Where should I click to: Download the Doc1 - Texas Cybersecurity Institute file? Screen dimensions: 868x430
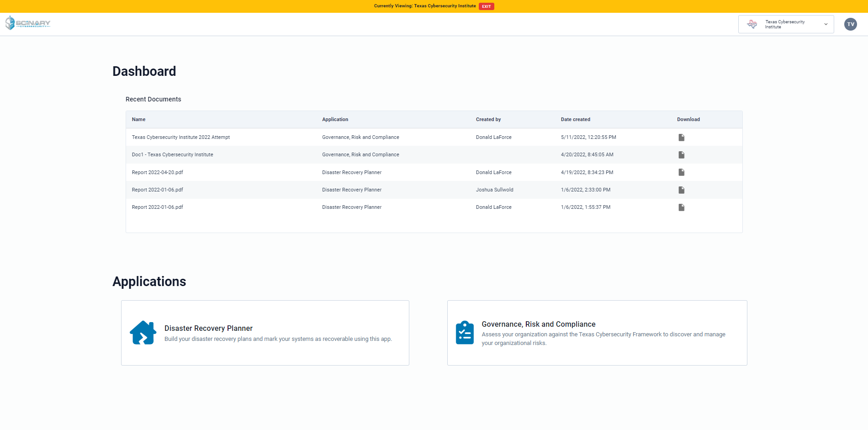click(x=681, y=155)
